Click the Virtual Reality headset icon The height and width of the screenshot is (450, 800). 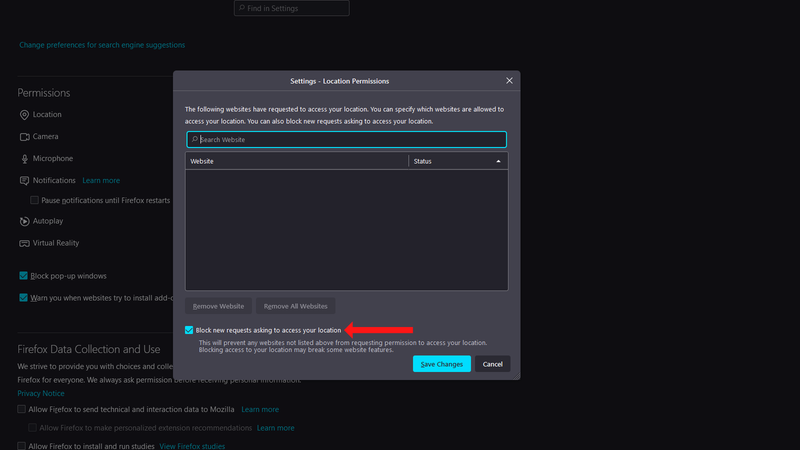(x=24, y=243)
